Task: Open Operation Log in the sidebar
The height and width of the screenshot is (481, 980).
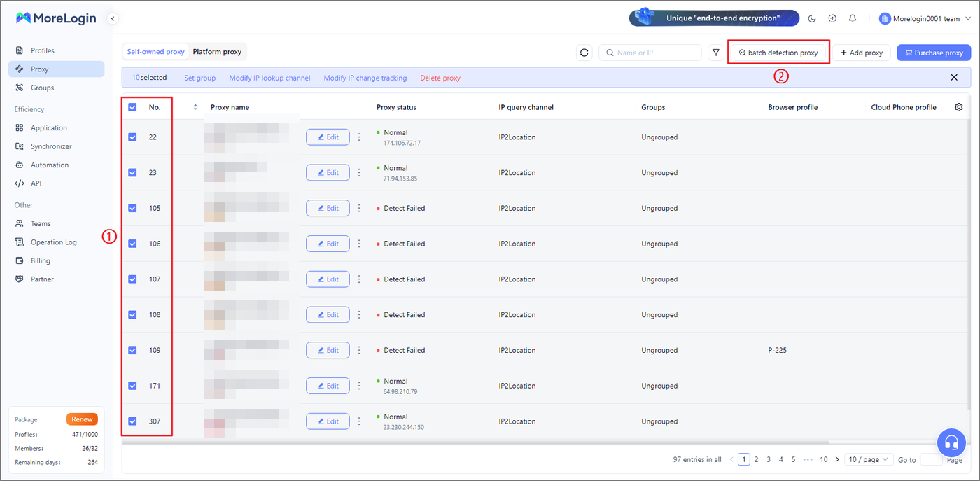Action: point(56,242)
